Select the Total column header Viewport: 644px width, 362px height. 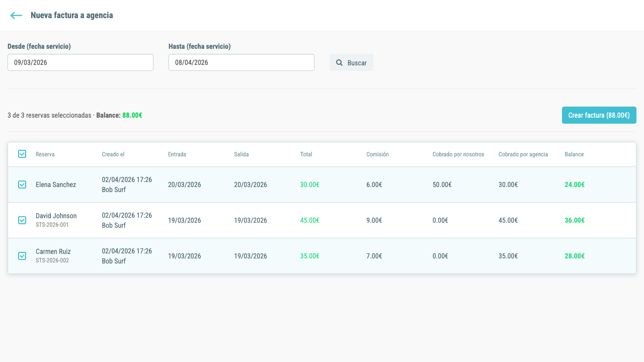click(x=306, y=154)
